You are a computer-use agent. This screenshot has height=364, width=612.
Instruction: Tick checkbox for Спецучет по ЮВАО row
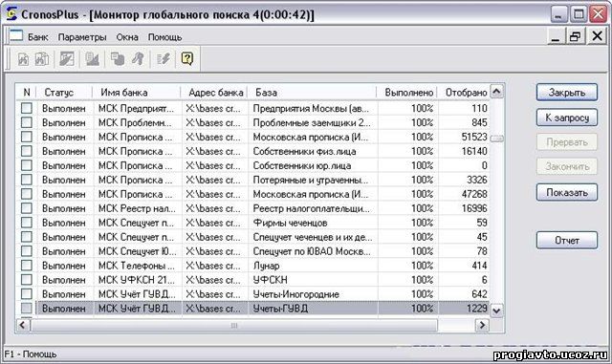pyautogui.click(x=27, y=251)
